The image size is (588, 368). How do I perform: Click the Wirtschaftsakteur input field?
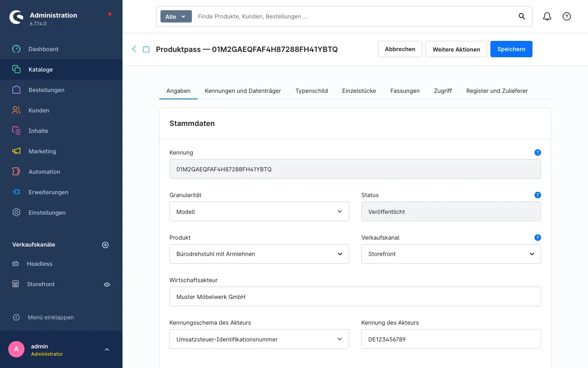tap(355, 296)
